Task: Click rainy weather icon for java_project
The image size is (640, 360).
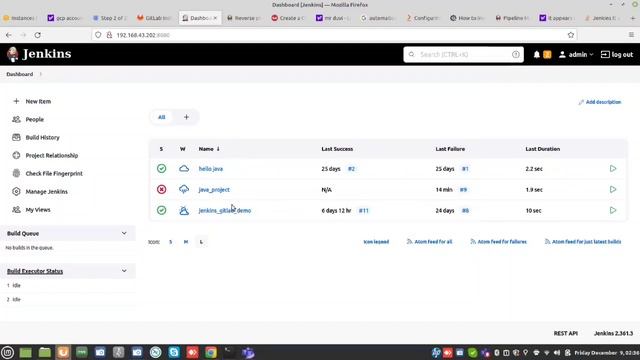Action: pos(184,189)
